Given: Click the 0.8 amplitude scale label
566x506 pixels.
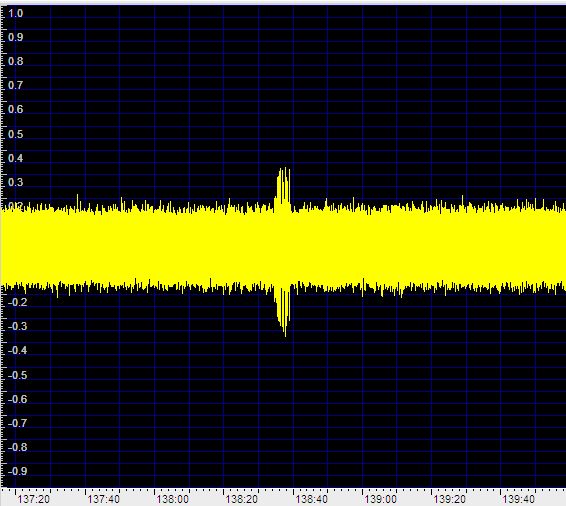Looking at the screenshot, I should (16, 61).
